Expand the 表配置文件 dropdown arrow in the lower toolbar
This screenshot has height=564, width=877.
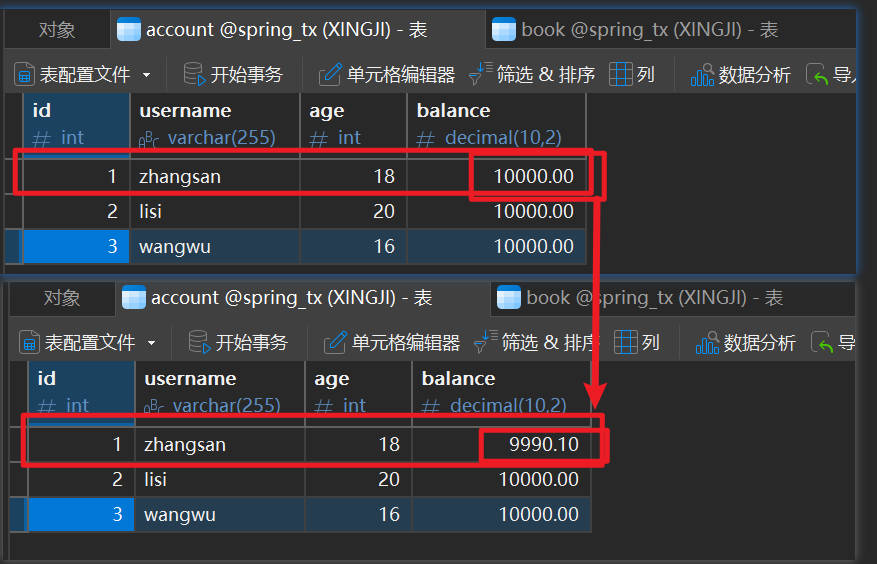pyautogui.click(x=151, y=343)
